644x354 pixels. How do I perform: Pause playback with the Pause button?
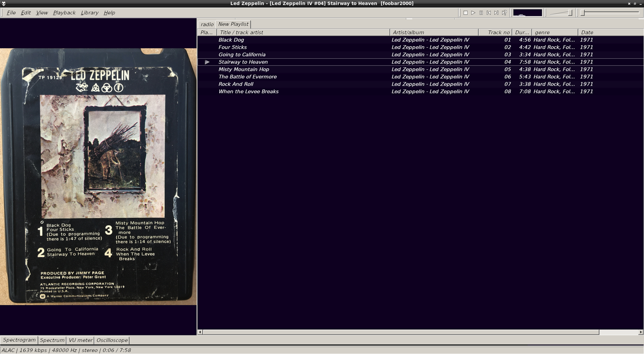[481, 13]
